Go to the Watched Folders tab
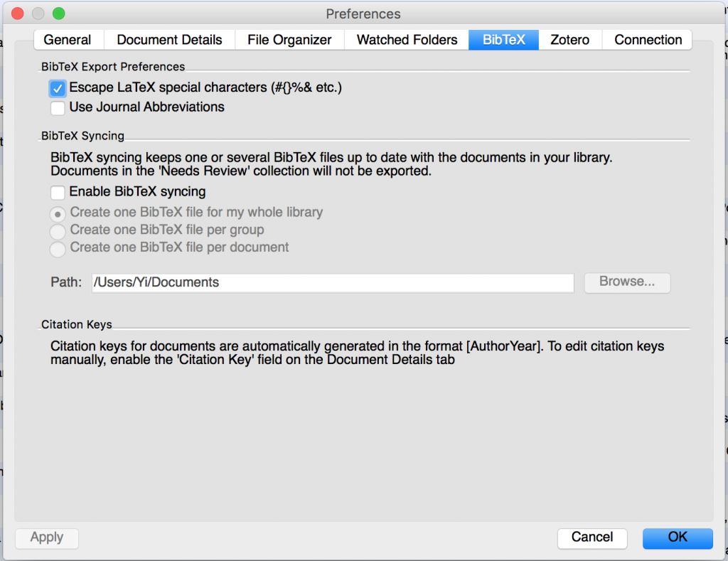Viewport: 728px width, 561px height. pos(407,40)
